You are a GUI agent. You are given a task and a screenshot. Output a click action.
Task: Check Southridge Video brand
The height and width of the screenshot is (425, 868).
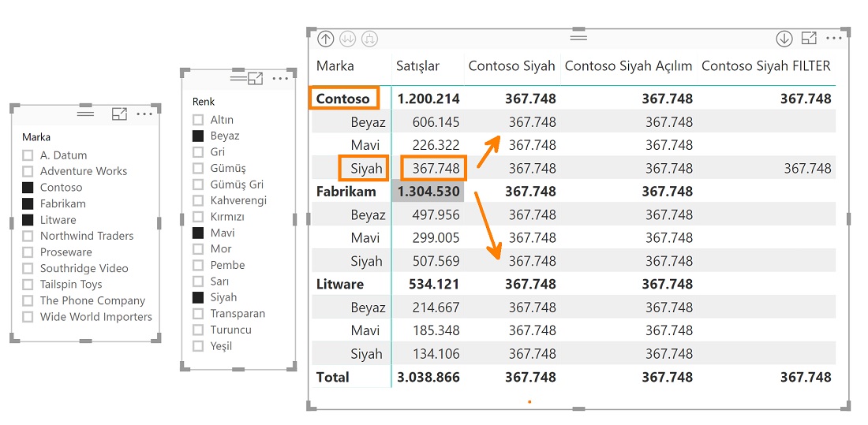click(x=28, y=268)
